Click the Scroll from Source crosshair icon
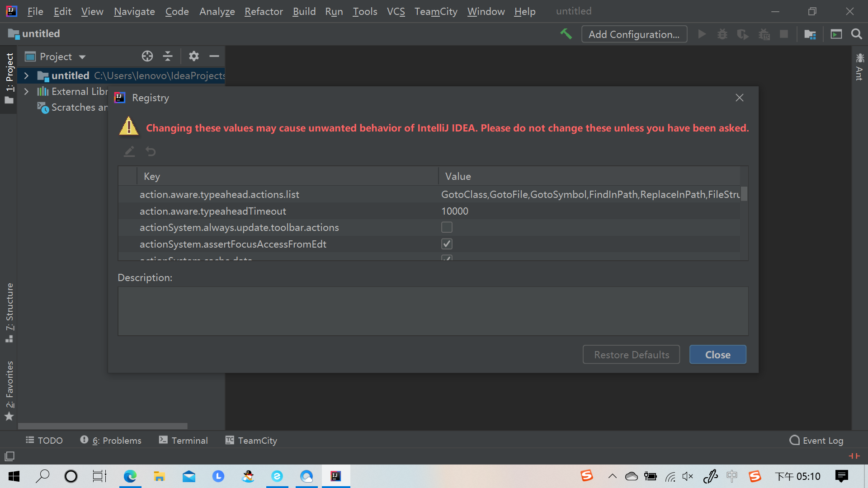The height and width of the screenshot is (488, 868). (147, 56)
